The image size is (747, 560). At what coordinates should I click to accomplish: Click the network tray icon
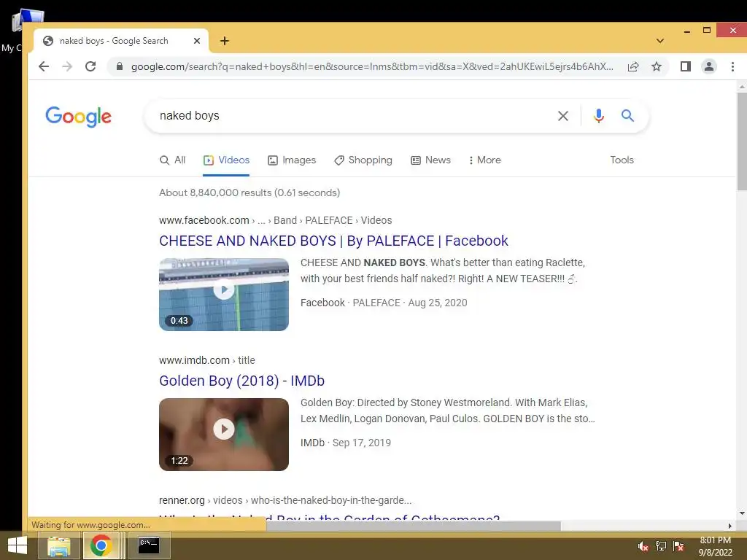pyautogui.click(x=661, y=546)
